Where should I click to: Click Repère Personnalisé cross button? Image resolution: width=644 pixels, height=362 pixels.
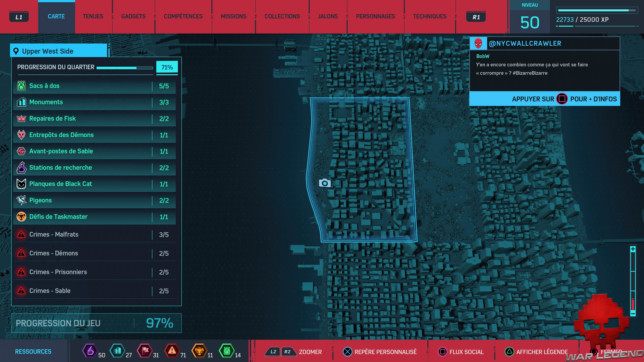click(x=347, y=352)
